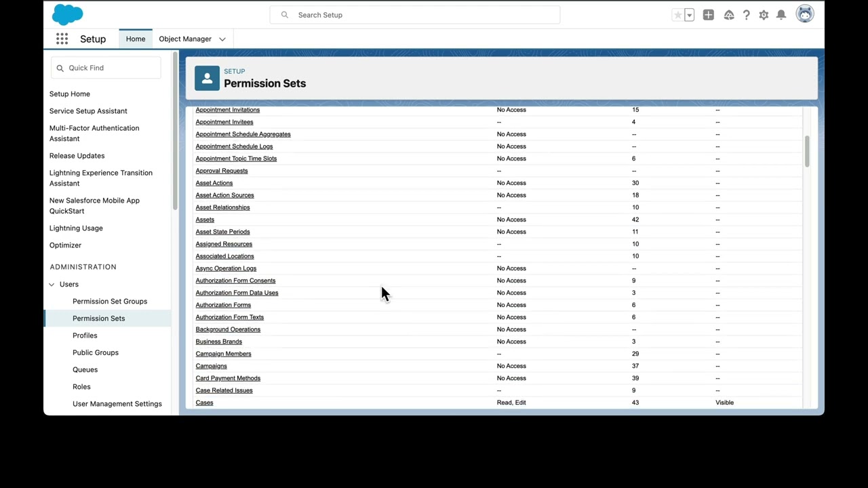Open Permission Set Groups
This screenshot has height=488, width=868.
pyautogui.click(x=110, y=302)
